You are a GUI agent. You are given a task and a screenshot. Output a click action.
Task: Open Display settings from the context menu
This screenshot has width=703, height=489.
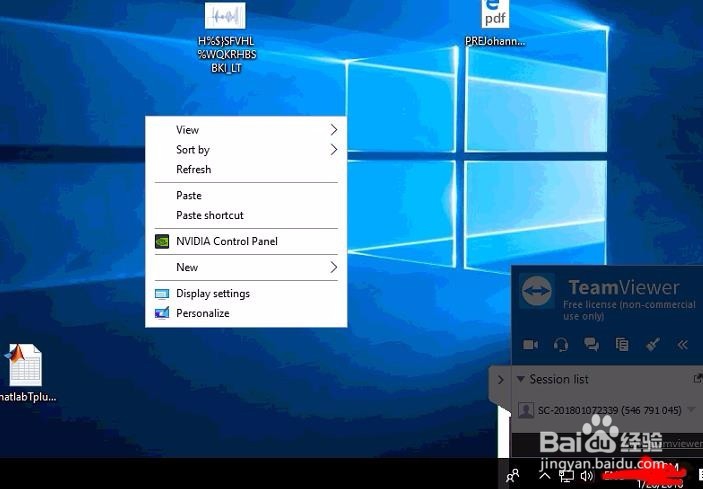[x=246, y=294]
